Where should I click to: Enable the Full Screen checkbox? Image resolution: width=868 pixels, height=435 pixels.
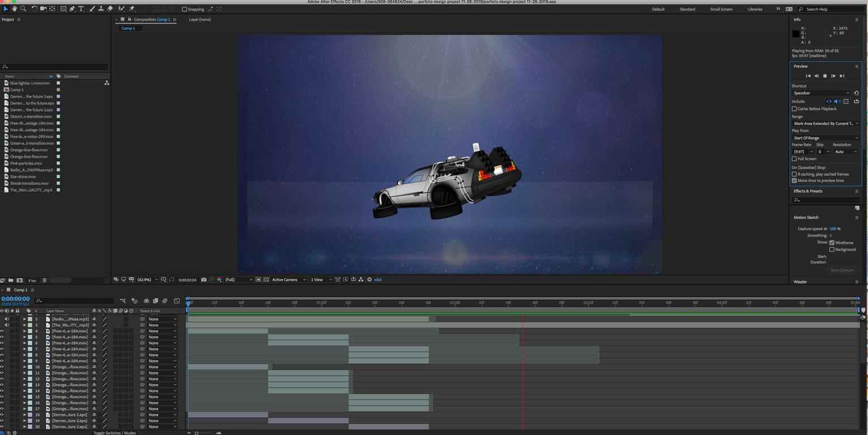point(794,159)
